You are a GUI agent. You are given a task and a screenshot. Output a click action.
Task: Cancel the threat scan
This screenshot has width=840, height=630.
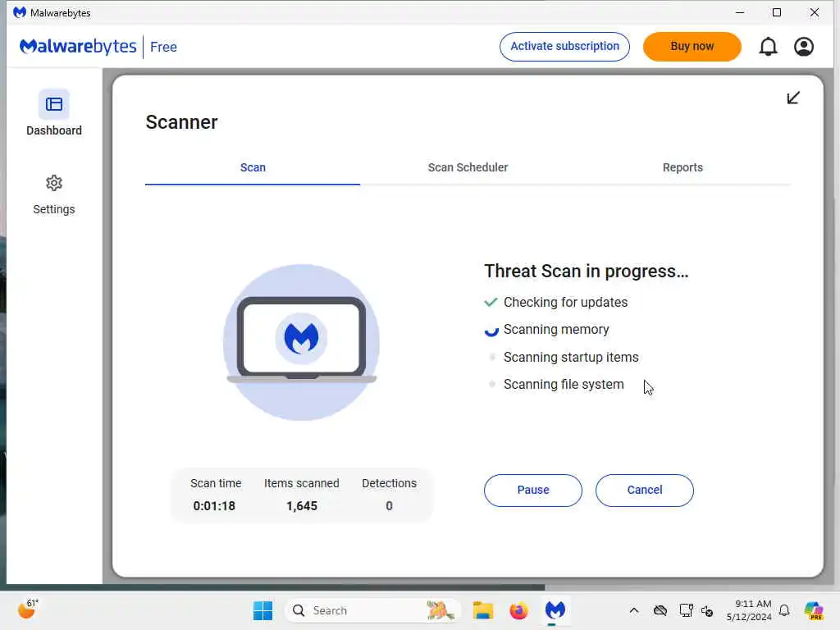645,491
